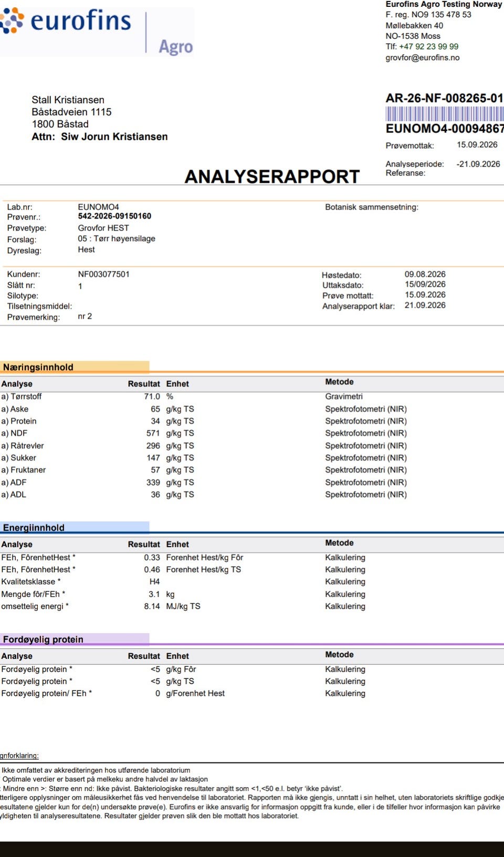Click the Gravimetri method in the Tørrstoff row
Screen dimensions: 504x857
tap(344, 396)
